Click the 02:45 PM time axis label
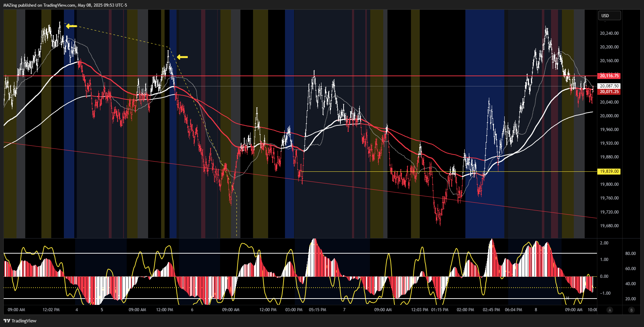644x327 pixels. pos(491,310)
